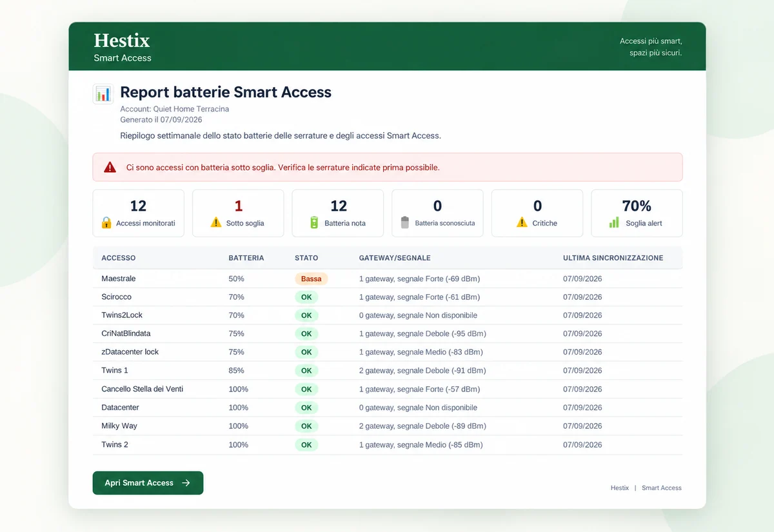Click the Report batterie Smart Access title
This screenshot has width=774, height=532.
[x=226, y=92]
